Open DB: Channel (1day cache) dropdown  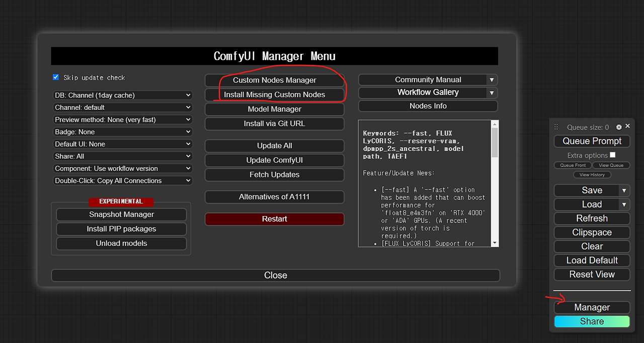(x=123, y=95)
